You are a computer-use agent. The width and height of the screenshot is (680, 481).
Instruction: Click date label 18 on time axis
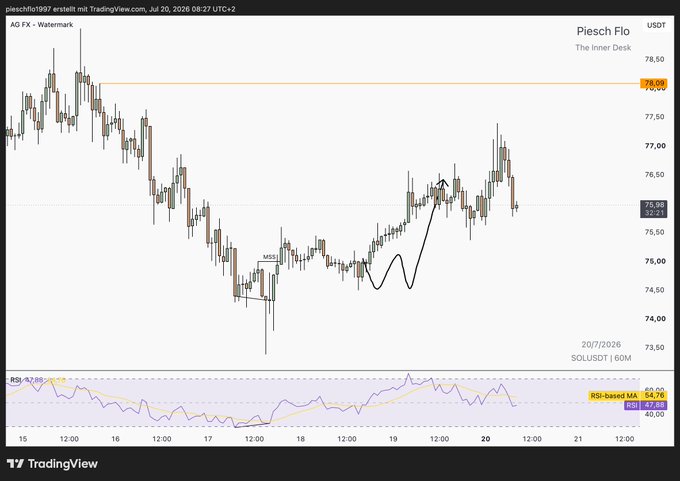(x=301, y=439)
